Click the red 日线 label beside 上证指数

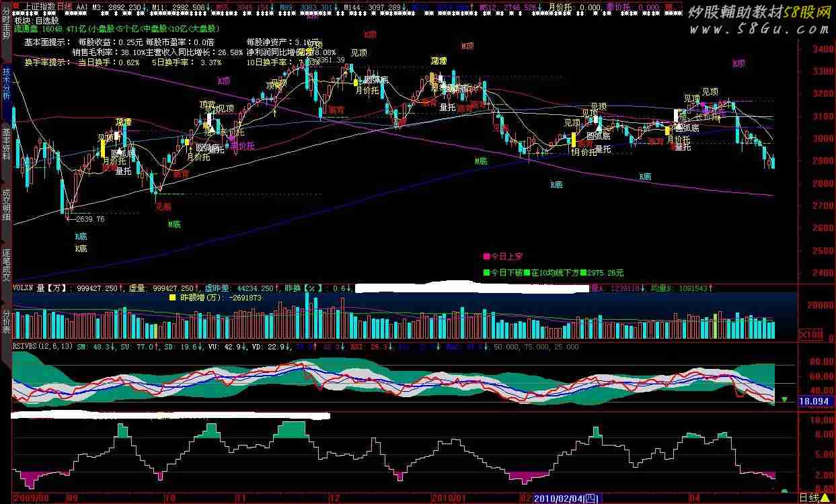coord(65,5)
